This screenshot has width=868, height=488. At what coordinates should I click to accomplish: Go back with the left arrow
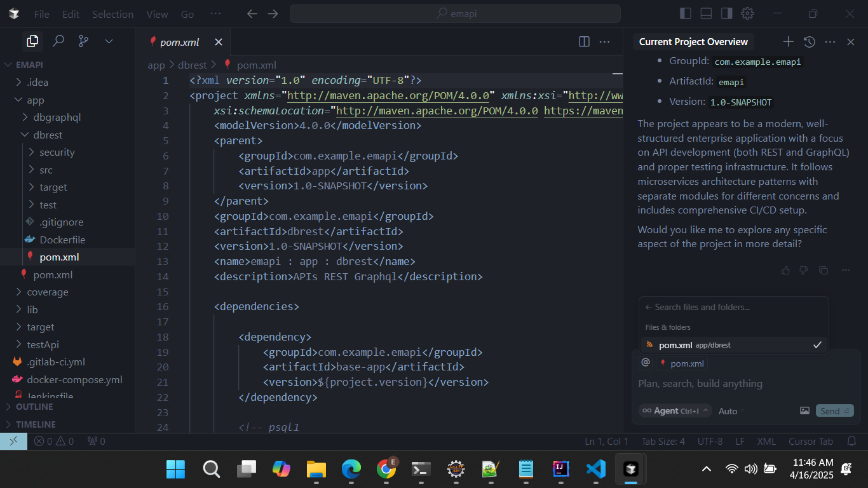(x=252, y=13)
